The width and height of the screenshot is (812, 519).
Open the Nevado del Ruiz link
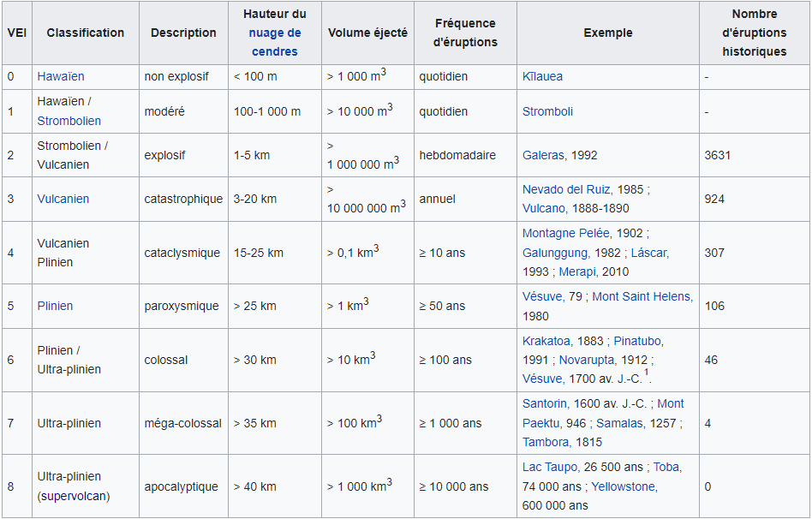click(x=566, y=189)
